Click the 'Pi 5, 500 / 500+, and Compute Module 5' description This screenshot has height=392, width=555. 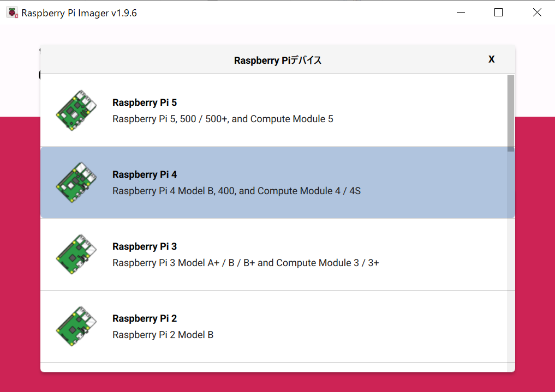223,119
